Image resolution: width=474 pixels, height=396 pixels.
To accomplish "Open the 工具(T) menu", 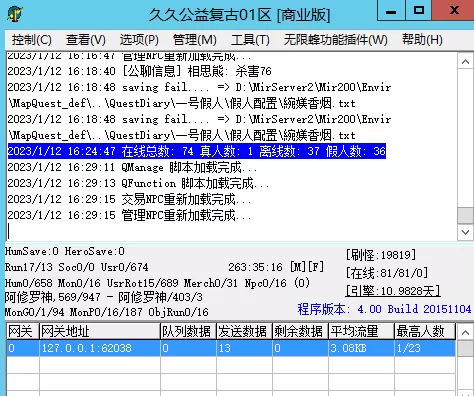I will pyautogui.click(x=250, y=40).
